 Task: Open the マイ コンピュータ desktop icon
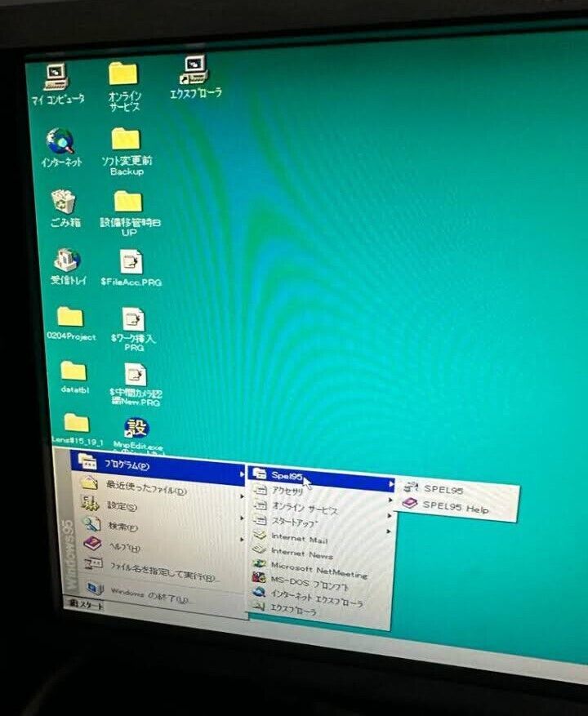coord(56,77)
